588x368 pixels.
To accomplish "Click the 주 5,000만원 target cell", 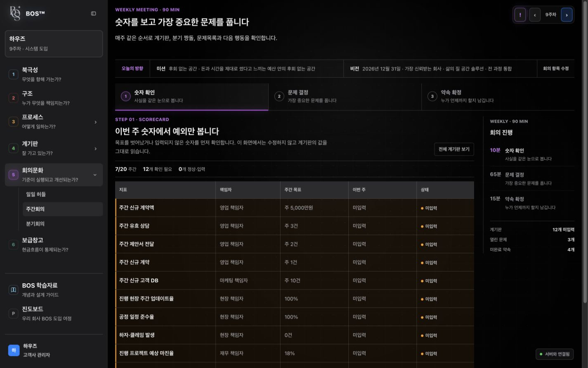I will (314, 208).
